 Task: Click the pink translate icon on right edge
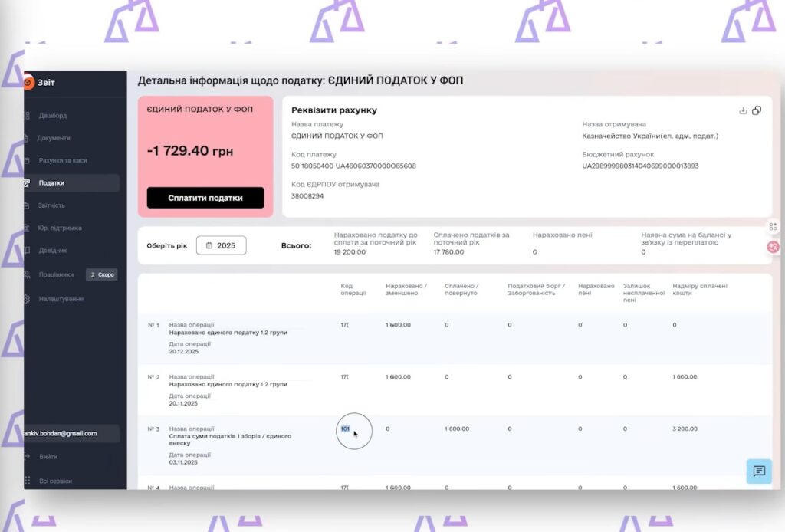click(x=773, y=247)
